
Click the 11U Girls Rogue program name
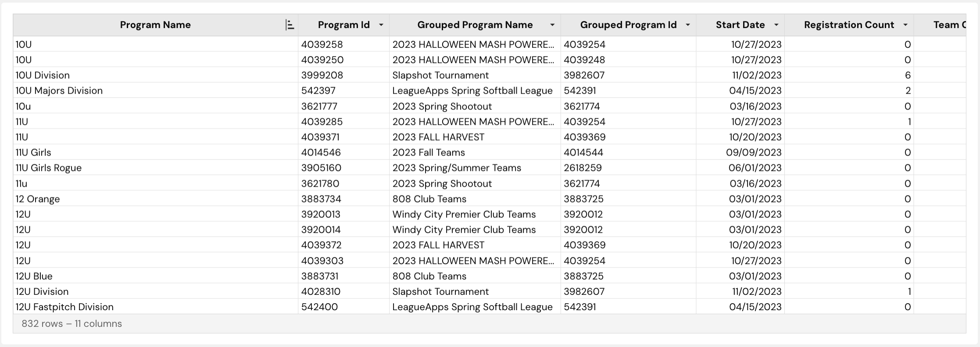[48, 168]
